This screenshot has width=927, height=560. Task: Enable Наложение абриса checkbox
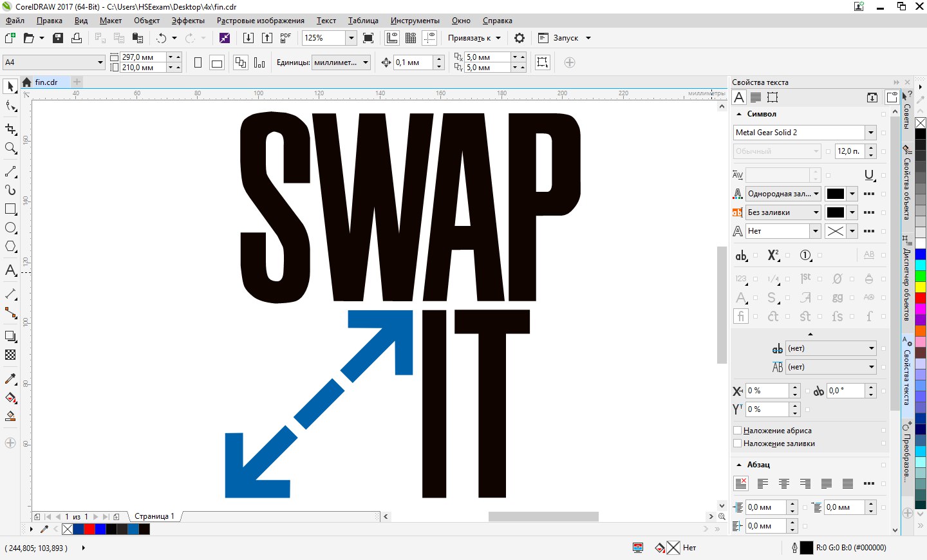click(738, 430)
